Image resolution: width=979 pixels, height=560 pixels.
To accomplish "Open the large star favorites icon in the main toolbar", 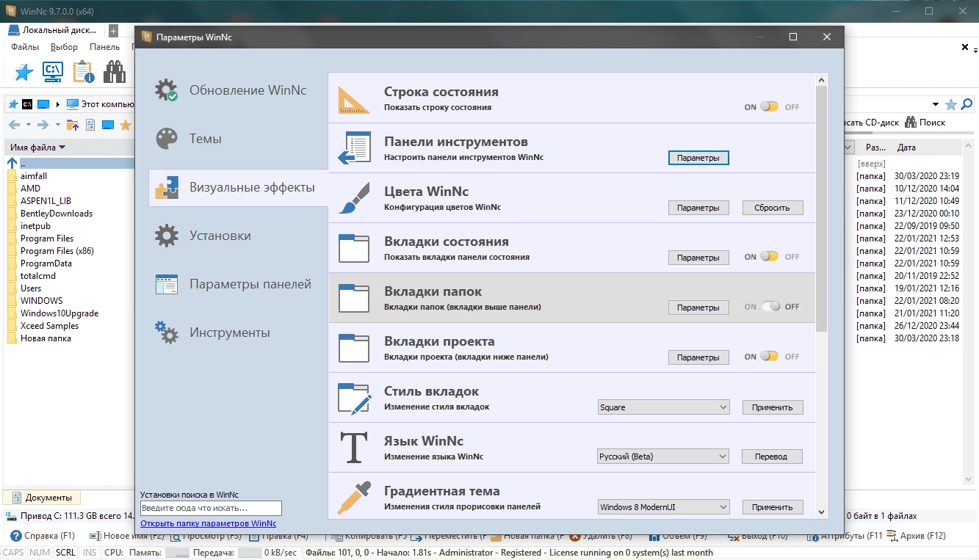I will click(24, 72).
